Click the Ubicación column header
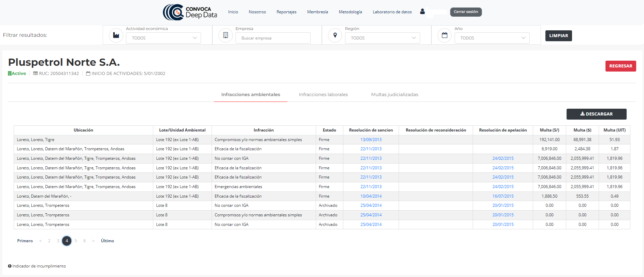The height and width of the screenshot is (277, 644). [83, 130]
